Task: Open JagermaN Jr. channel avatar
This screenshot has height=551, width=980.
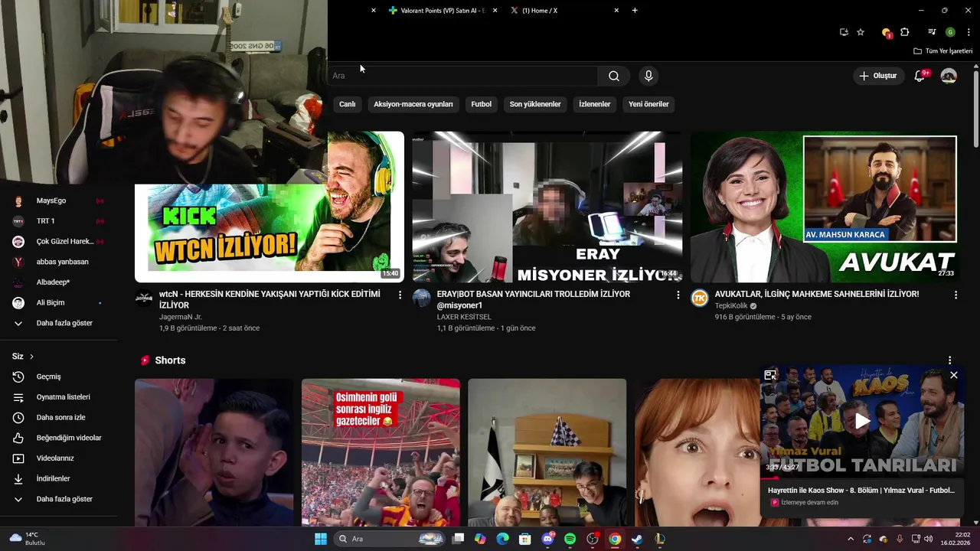Action: 144,298
